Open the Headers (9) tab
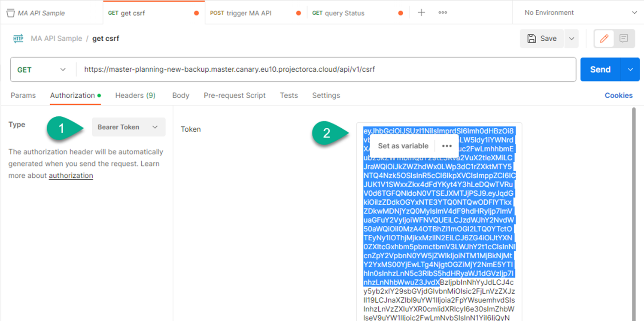644x321 pixels. (135, 95)
